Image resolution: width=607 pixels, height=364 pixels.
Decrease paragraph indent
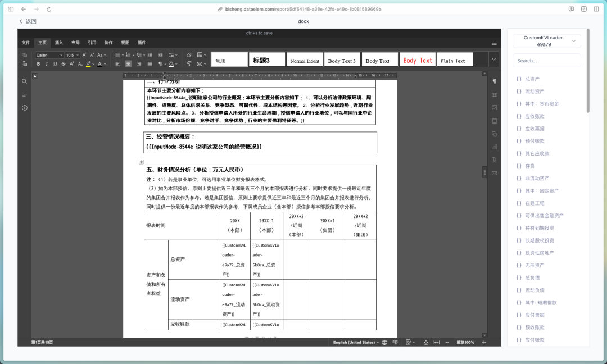(x=150, y=55)
